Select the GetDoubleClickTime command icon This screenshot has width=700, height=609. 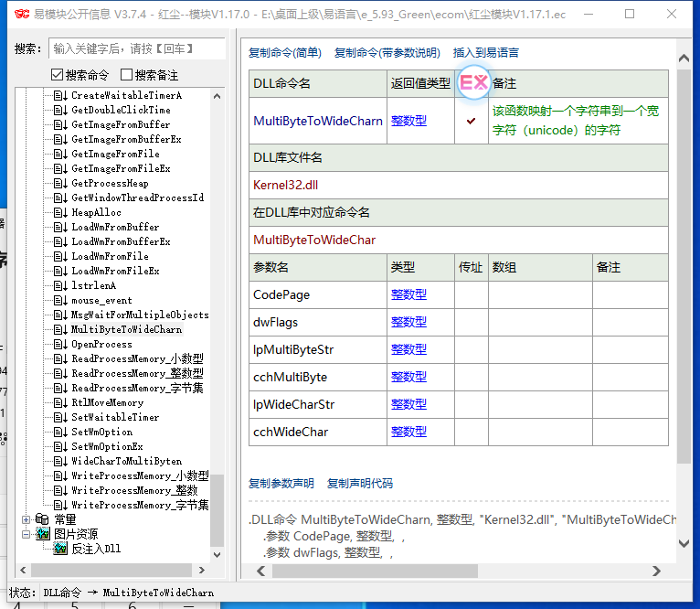coord(60,110)
